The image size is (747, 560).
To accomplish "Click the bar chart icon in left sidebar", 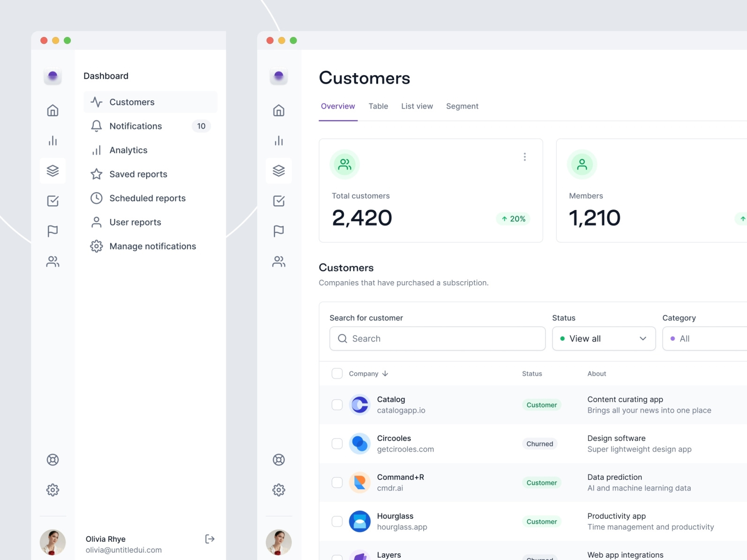I will [52, 141].
